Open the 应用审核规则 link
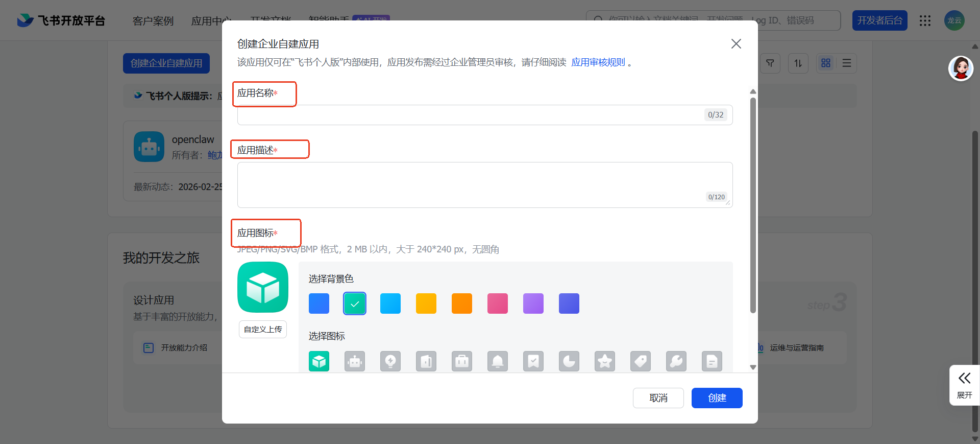 [x=598, y=62]
